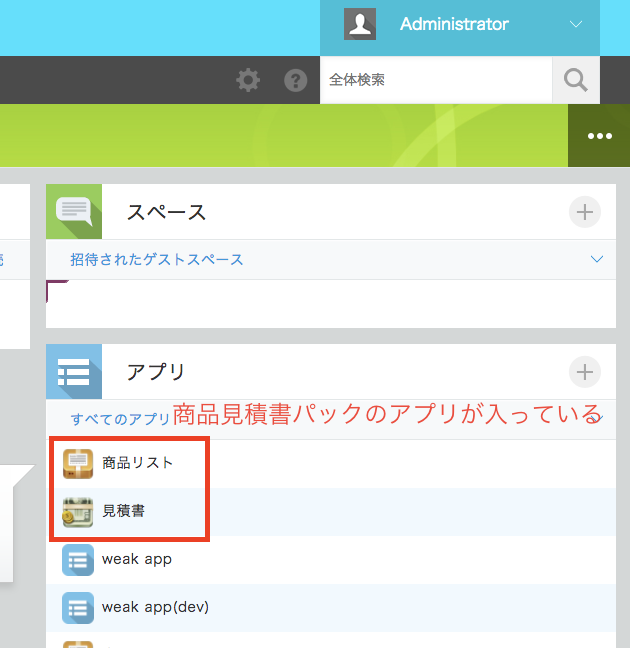Viewport: 630px width, 648px height.
Task: Open the 商品リスト app
Action: pos(137,463)
